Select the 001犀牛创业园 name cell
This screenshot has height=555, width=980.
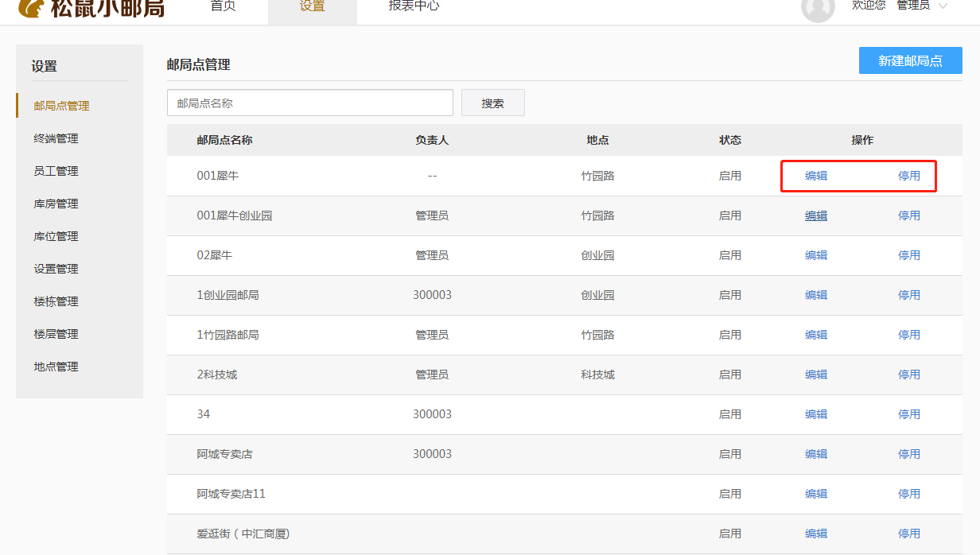click(x=235, y=215)
